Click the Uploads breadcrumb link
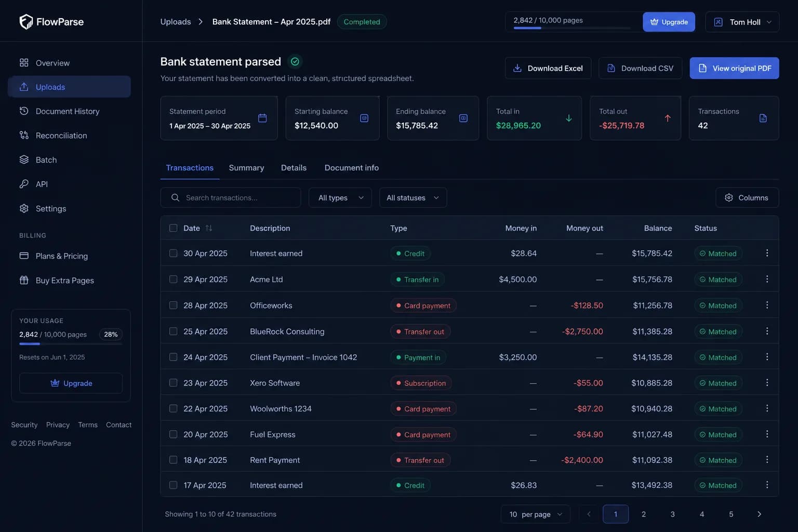798x532 pixels. [x=176, y=22]
